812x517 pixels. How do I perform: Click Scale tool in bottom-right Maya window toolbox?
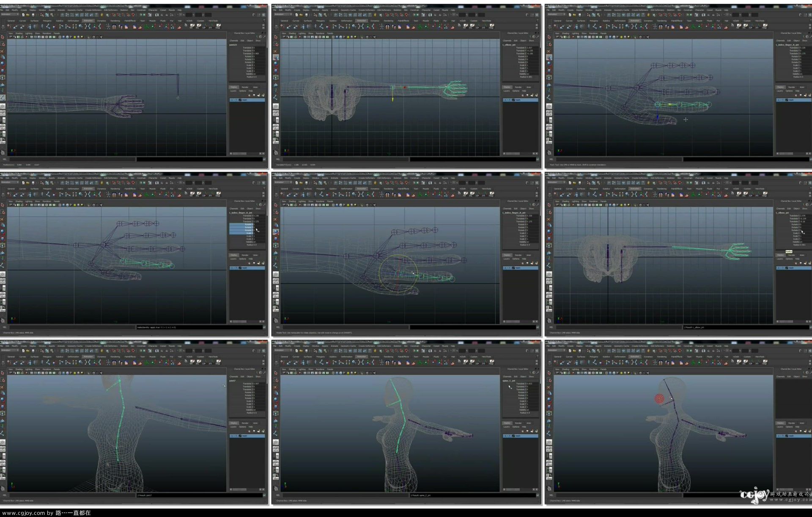(x=549, y=407)
